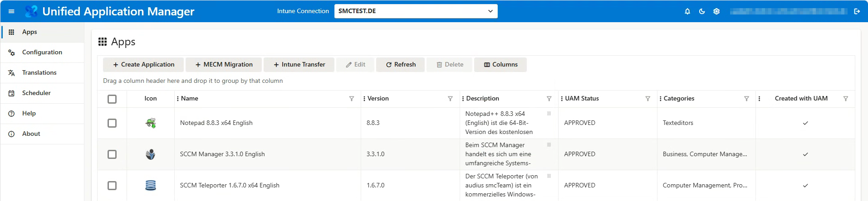The width and height of the screenshot is (868, 201).
Task: Select SCCM Manager 3.3.1.0 English name
Action: [x=222, y=154]
